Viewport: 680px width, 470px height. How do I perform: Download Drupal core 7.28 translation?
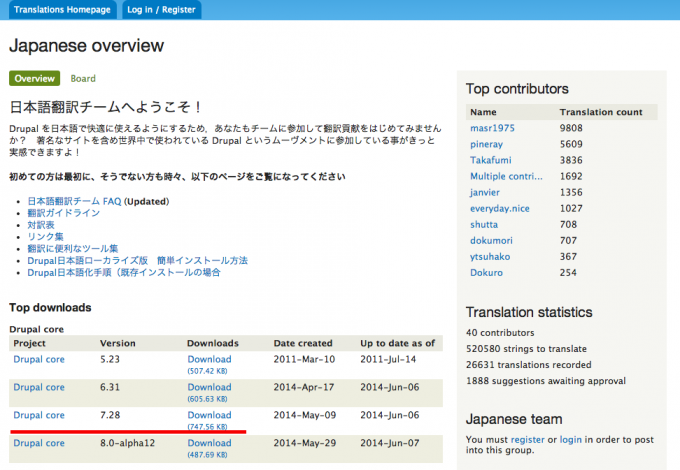tap(209, 415)
